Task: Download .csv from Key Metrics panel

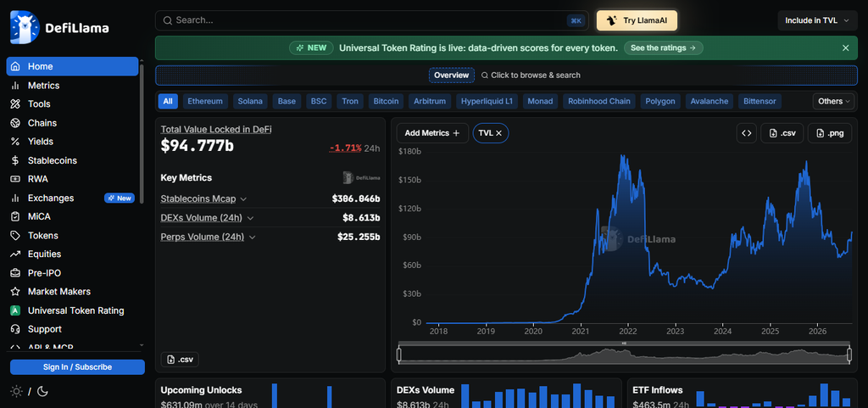Action: coord(180,360)
